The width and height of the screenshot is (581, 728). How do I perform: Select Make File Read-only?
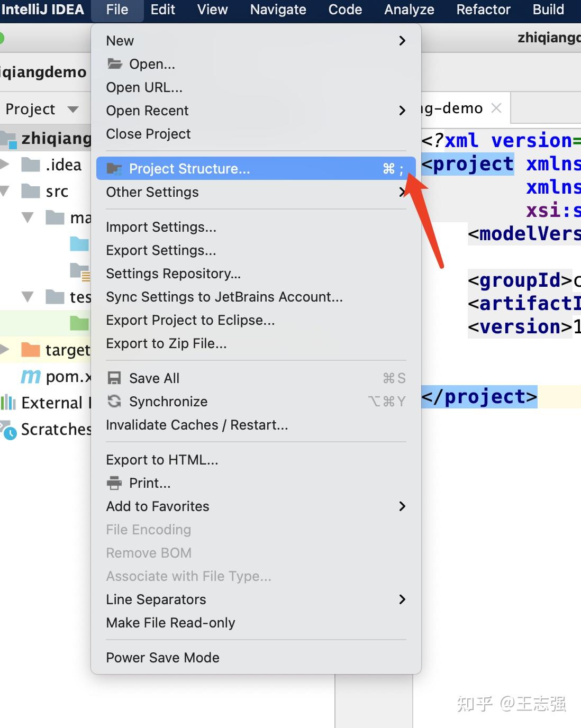tap(170, 623)
